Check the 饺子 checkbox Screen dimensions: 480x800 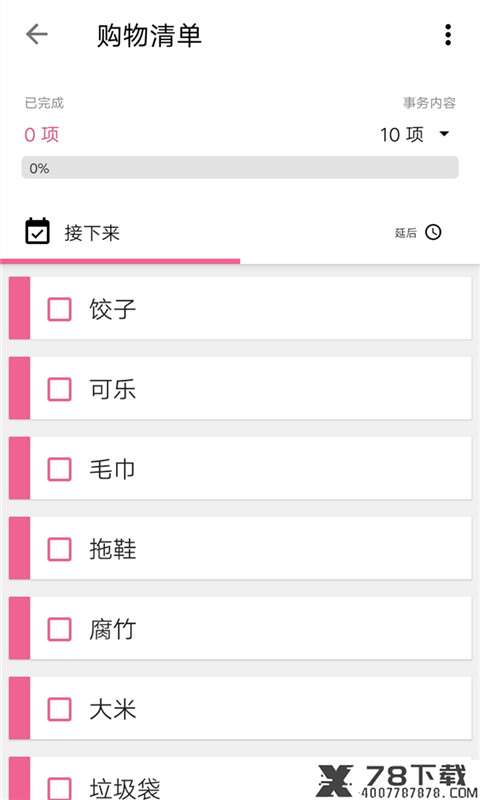pos(59,309)
